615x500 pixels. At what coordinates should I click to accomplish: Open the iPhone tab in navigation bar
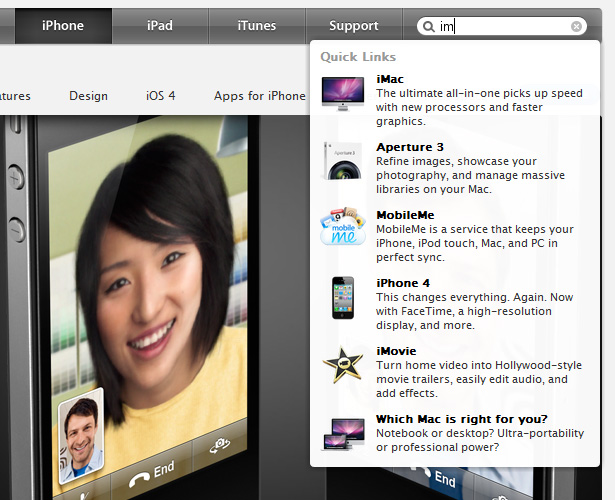[x=63, y=26]
